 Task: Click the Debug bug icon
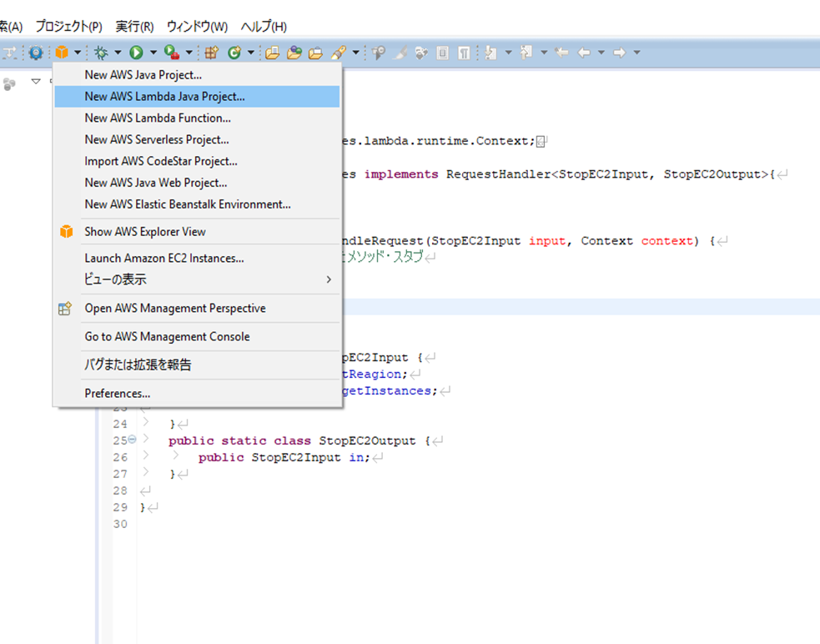101,53
